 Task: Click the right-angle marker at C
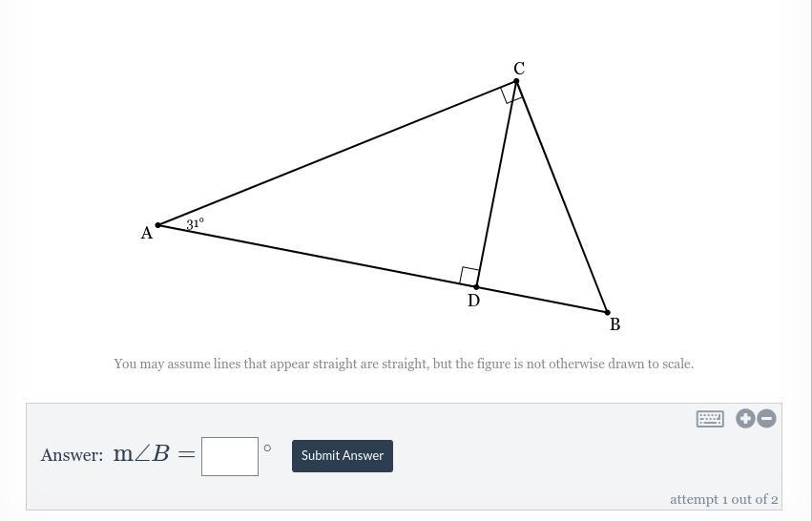pyautogui.click(x=511, y=94)
